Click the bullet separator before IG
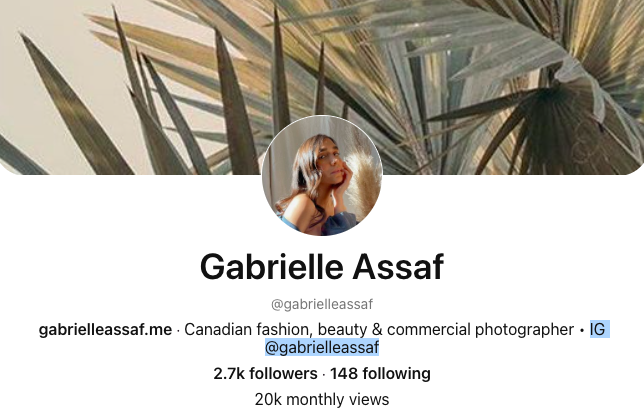 click(582, 330)
